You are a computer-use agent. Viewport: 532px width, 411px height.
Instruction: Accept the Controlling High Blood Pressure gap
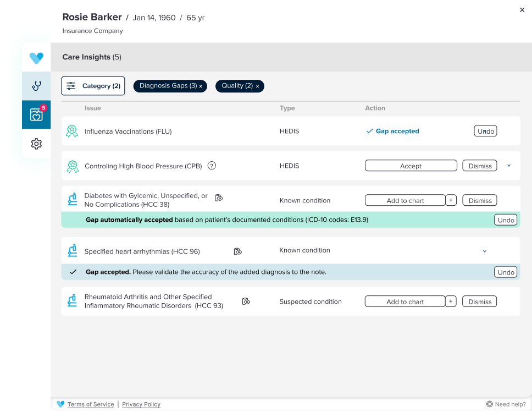click(411, 166)
